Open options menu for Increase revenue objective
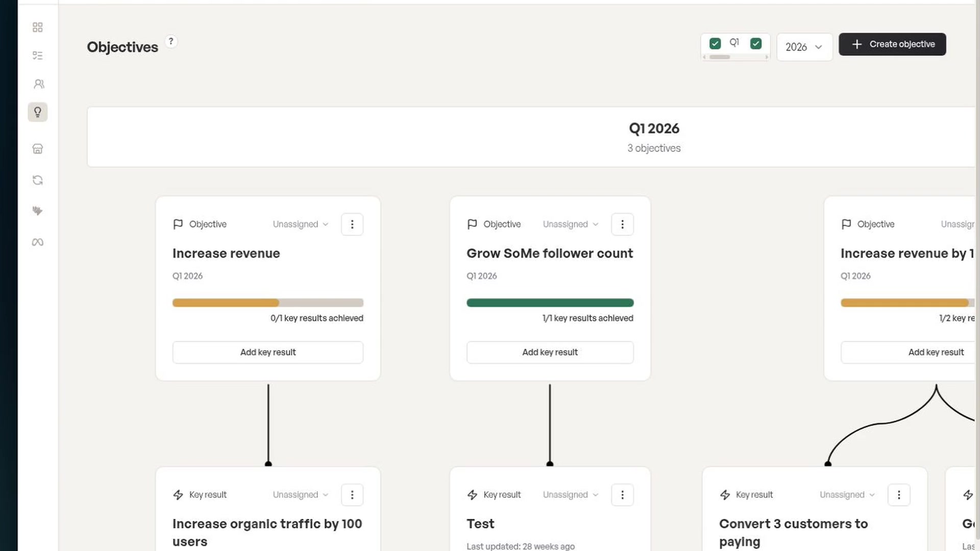This screenshot has width=980, height=551. 352,224
